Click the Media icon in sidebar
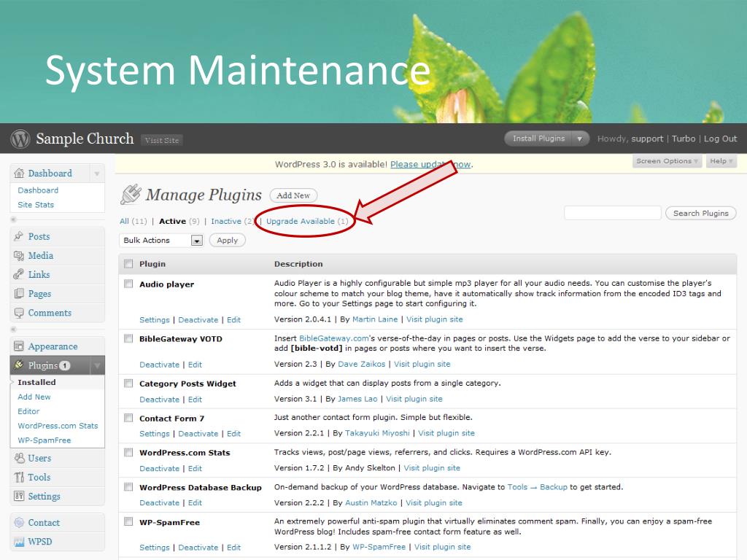747x560 pixels. pos(18,256)
